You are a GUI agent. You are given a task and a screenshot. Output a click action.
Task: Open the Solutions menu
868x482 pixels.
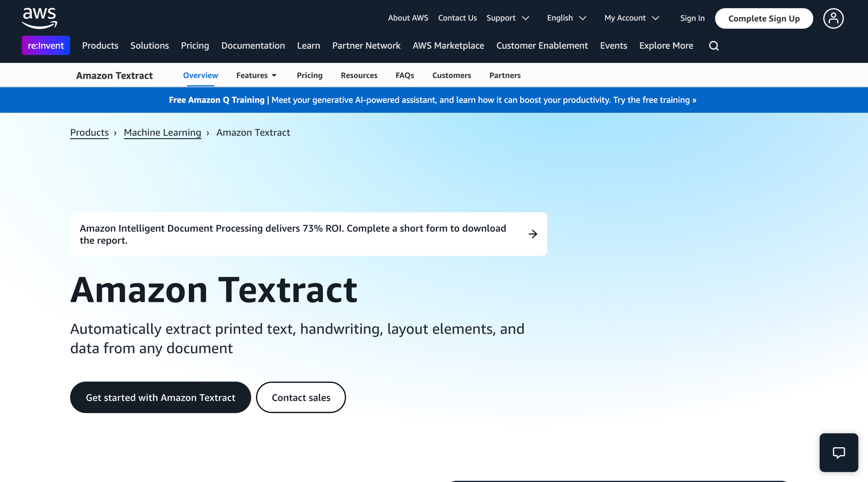click(150, 46)
